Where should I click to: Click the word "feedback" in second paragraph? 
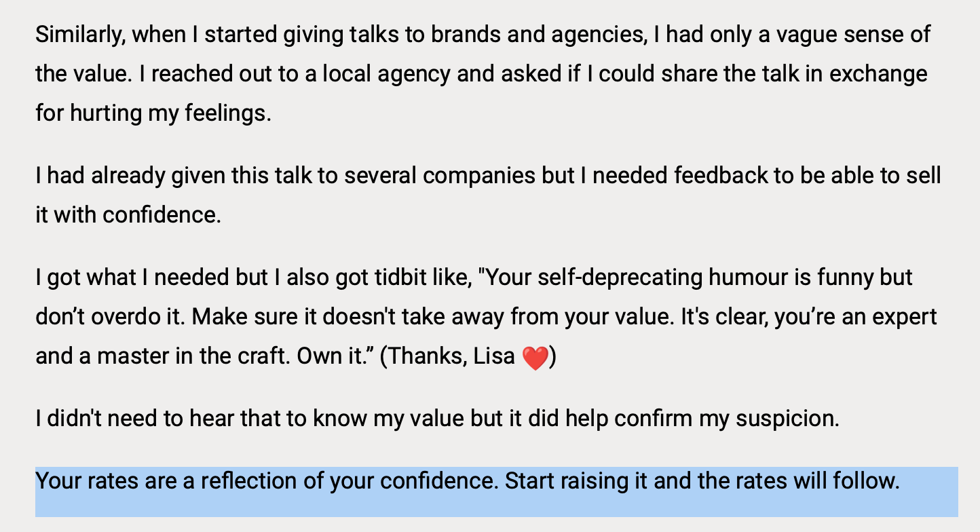(x=720, y=176)
